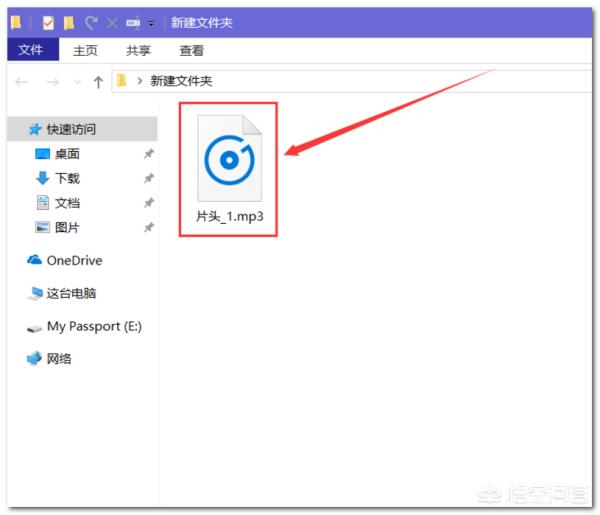The image size is (600, 515).
Task: Click 新建文件夹 in the address bar
Action: point(181,81)
